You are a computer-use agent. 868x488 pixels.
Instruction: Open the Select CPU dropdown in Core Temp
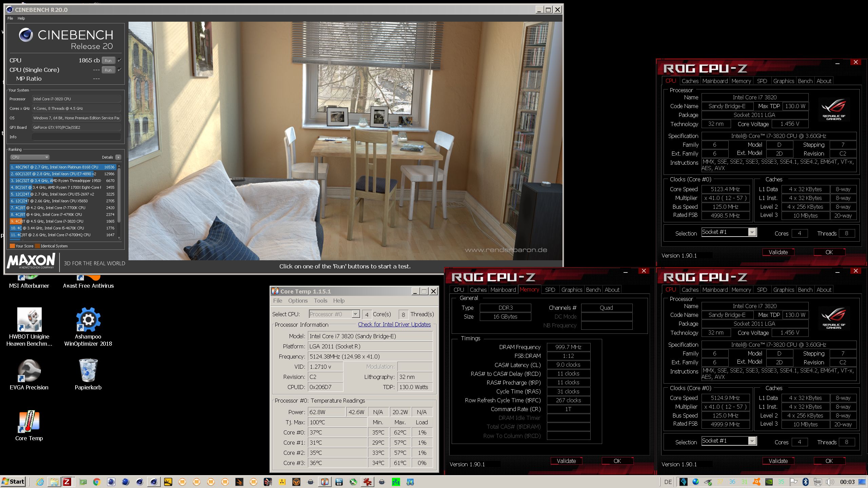pyautogui.click(x=334, y=314)
